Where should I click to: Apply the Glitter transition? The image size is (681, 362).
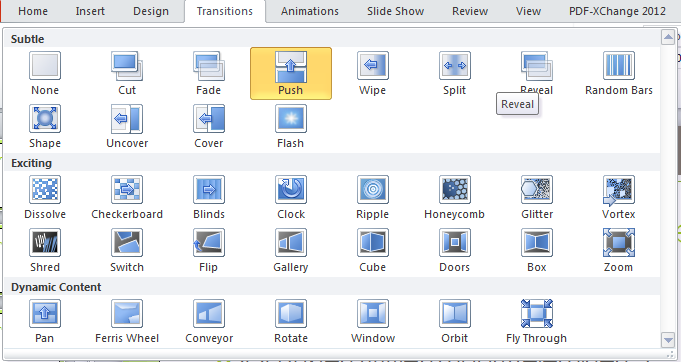(x=536, y=197)
